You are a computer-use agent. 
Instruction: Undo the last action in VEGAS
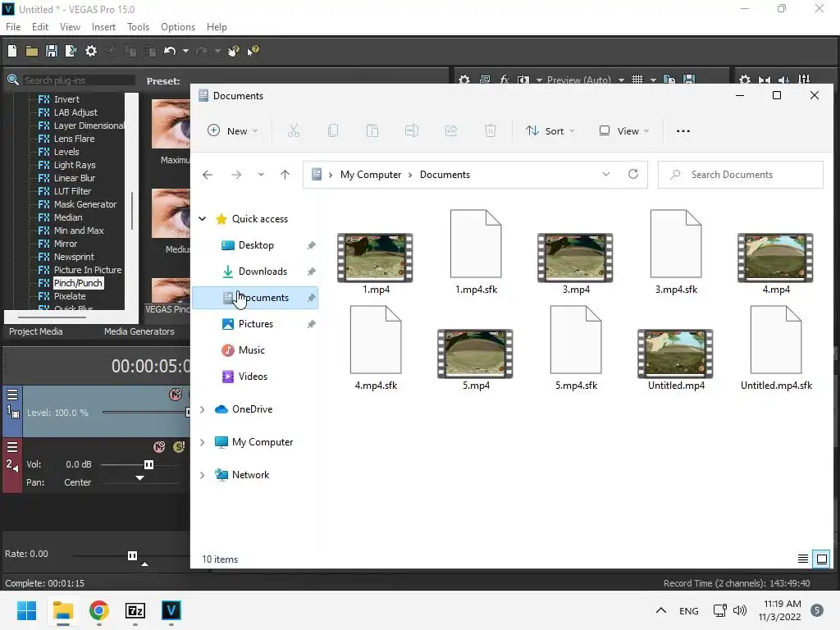click(x=170, y=51)
